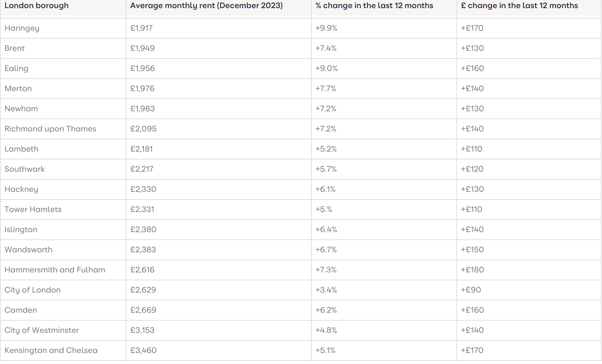The image size is (602, 364).
Task: Select the Tower Hamlets cell
Action: (x=33, y=210)
